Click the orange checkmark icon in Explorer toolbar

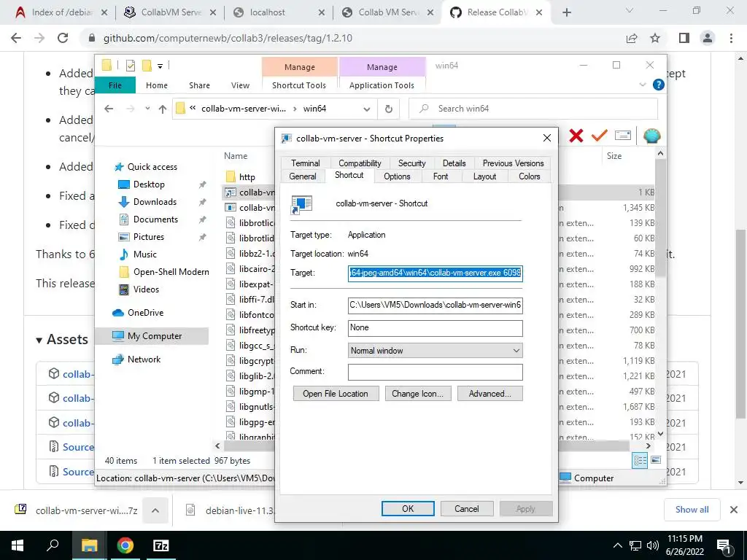coord(600,136)
